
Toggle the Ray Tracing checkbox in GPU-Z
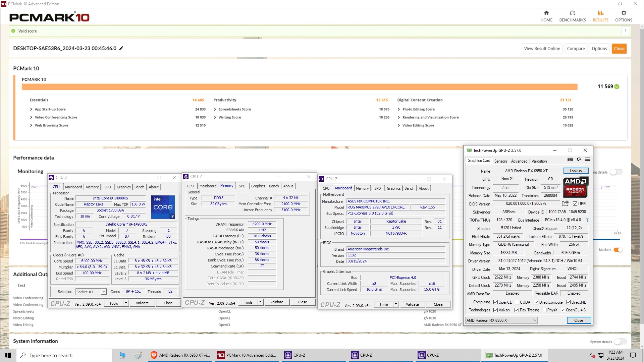point(517,310)
